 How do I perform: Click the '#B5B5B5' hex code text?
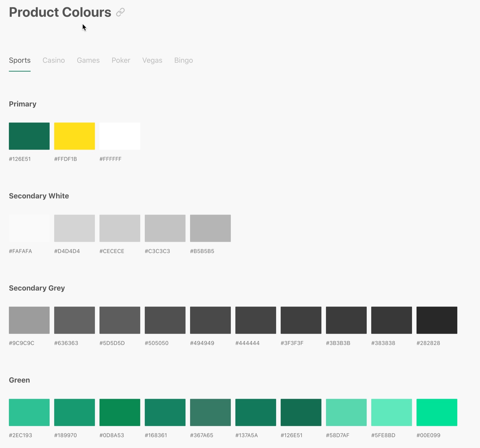coord(202,251)
